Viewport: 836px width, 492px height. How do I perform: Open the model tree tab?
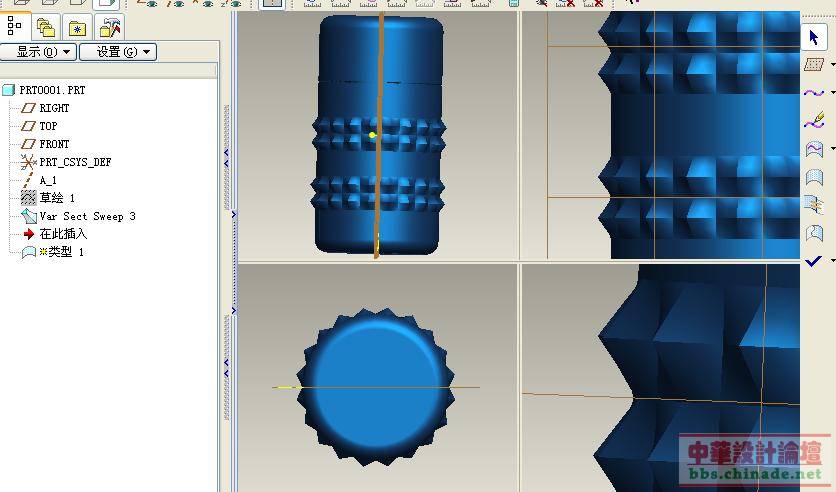(x=15, y=26)
